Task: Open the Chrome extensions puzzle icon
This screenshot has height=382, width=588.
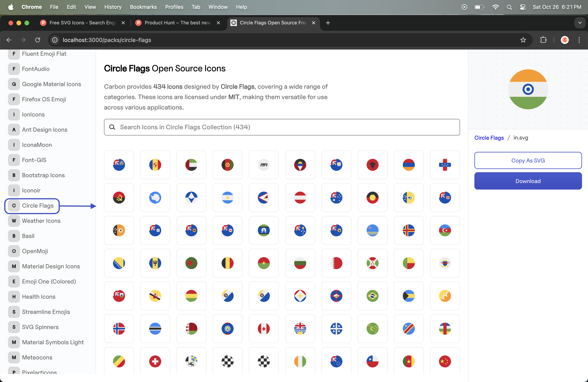Action: click(543, 40)
